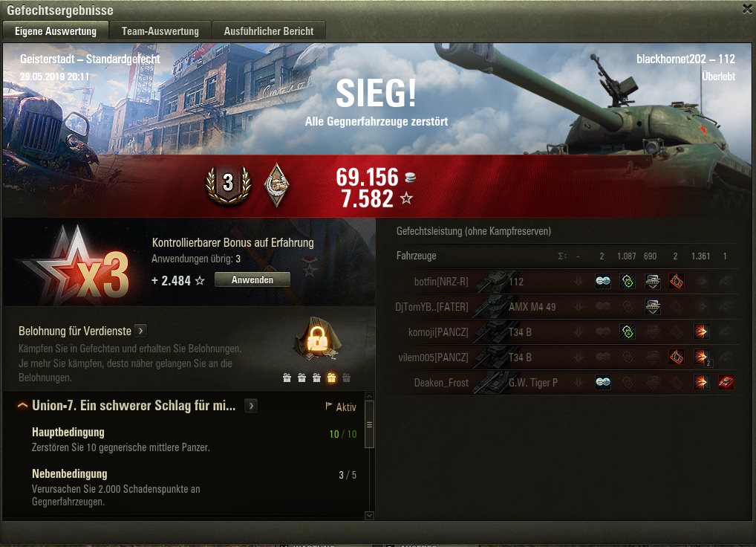Open the Ausführlicher Bericht tab
This screenshot has width=756, height=547.
[x=269, y=31]
